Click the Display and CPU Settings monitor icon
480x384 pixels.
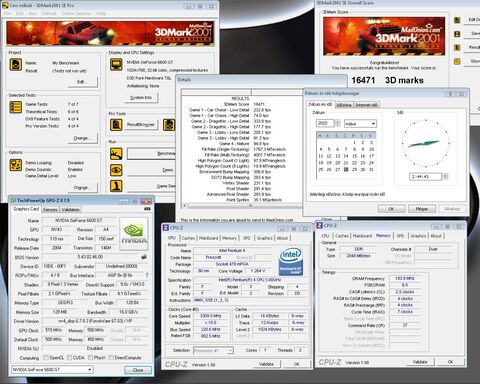click(x=116, y=65)
